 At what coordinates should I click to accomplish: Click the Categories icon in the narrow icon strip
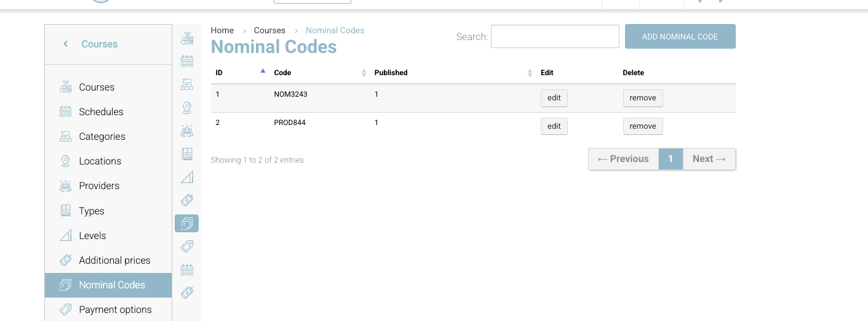[x=187, y=84]
